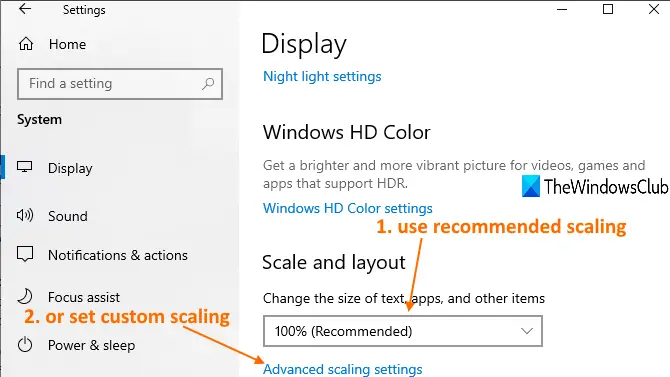Click the Power & sleep icon
The width and height of the screenshot is (670, 377).
tap(25, 345)
